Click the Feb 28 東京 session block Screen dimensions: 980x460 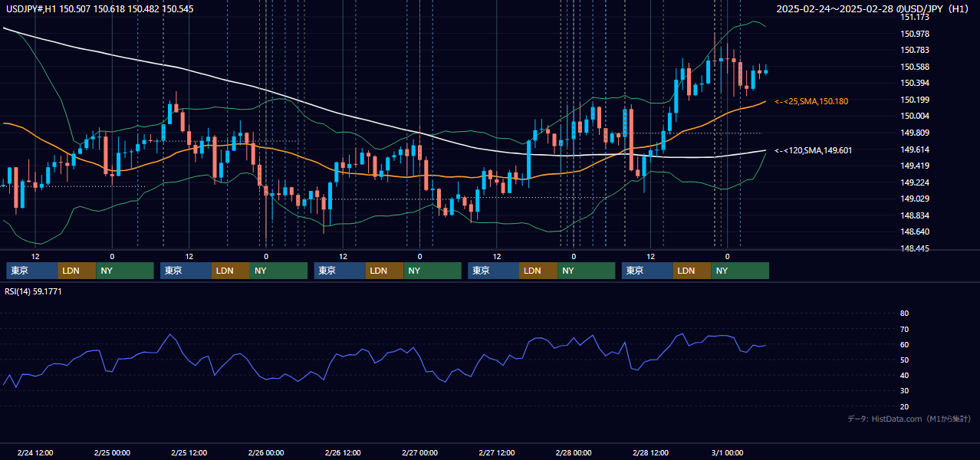tap(647, 271)
